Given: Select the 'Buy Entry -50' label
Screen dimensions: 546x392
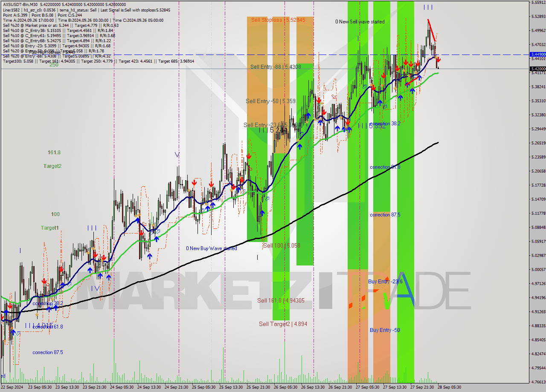Looking at the screenshot, I should click(x=384, y=330).
